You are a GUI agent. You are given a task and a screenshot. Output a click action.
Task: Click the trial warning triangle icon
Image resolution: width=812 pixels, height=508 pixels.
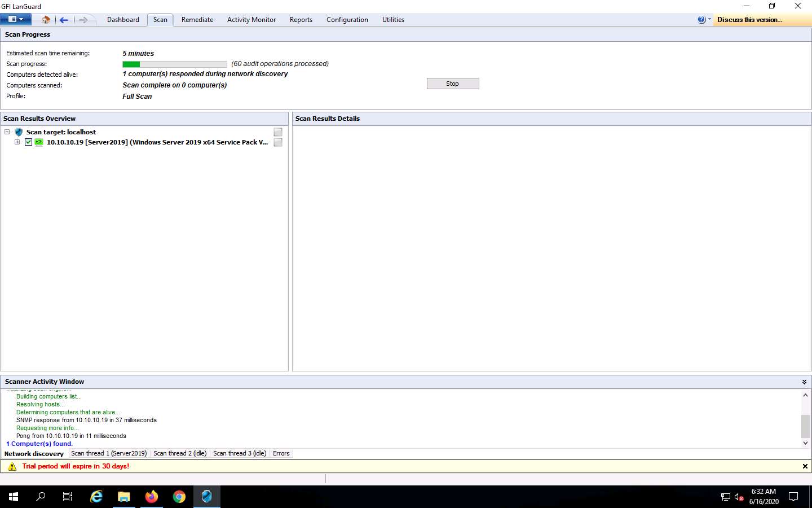point(12,466)
